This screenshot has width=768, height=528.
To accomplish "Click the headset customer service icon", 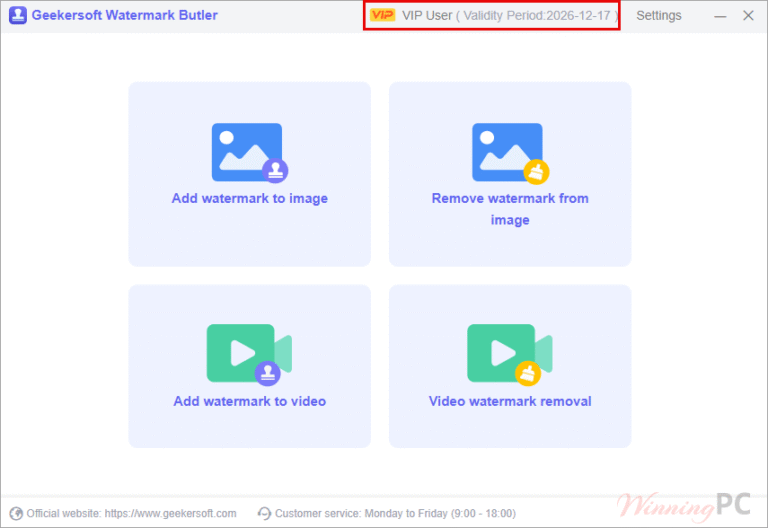I will click(x=264, y=513).
